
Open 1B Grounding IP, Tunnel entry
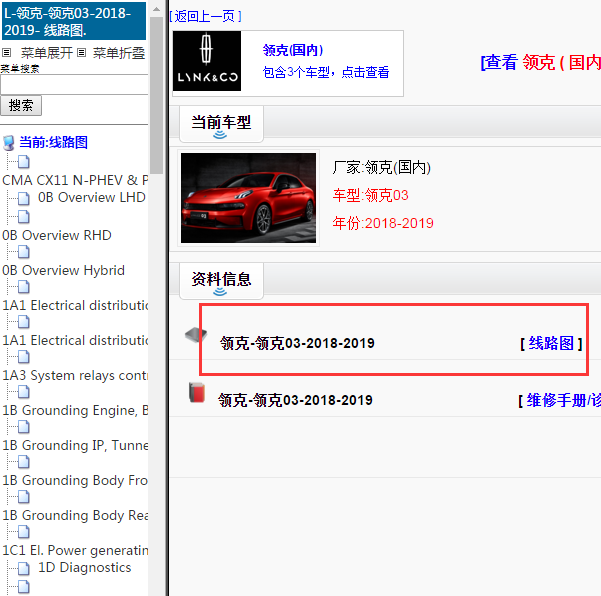(75, 445)
